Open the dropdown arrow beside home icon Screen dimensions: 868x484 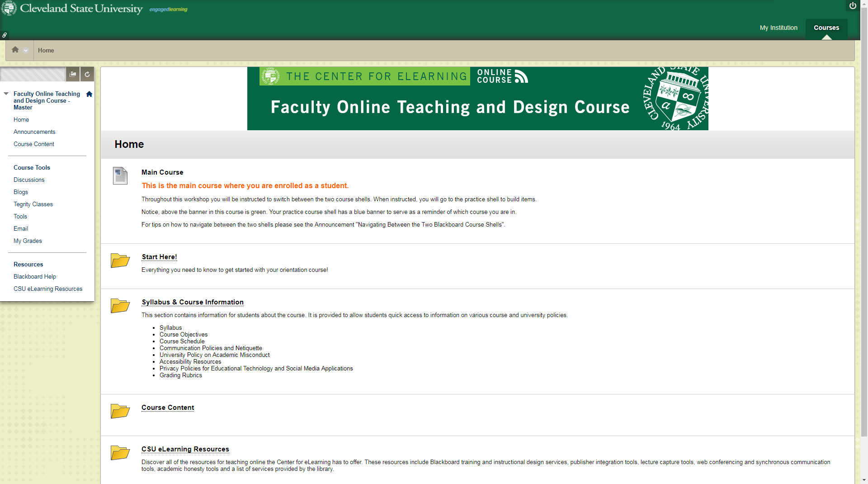click(x=26, y=51)
